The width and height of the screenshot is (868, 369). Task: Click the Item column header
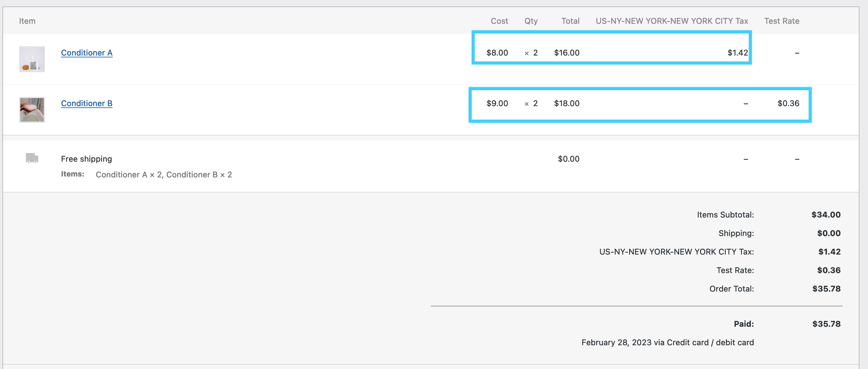coord(27,21)
